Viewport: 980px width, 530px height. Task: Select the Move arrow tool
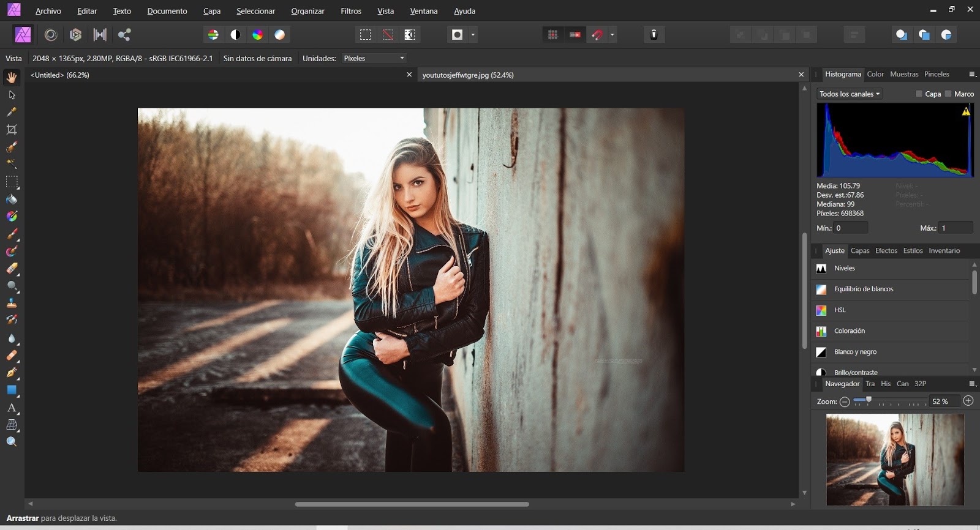click(x=12, y=95)
